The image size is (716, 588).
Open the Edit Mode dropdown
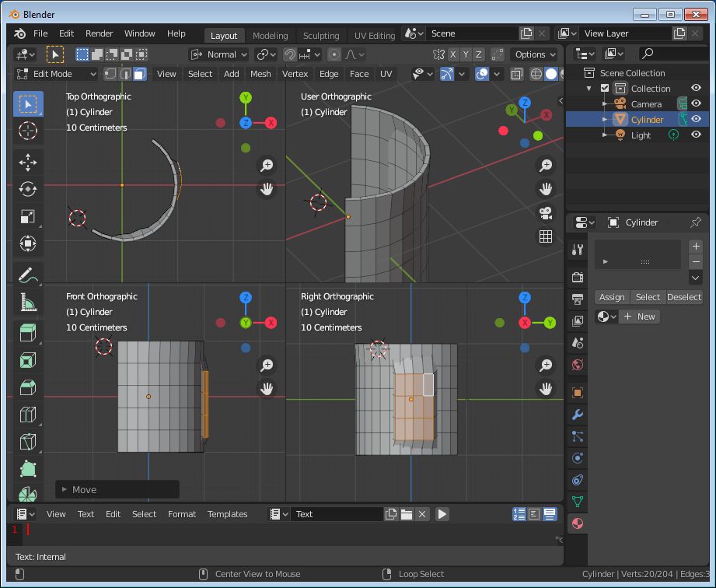[56, 74]
